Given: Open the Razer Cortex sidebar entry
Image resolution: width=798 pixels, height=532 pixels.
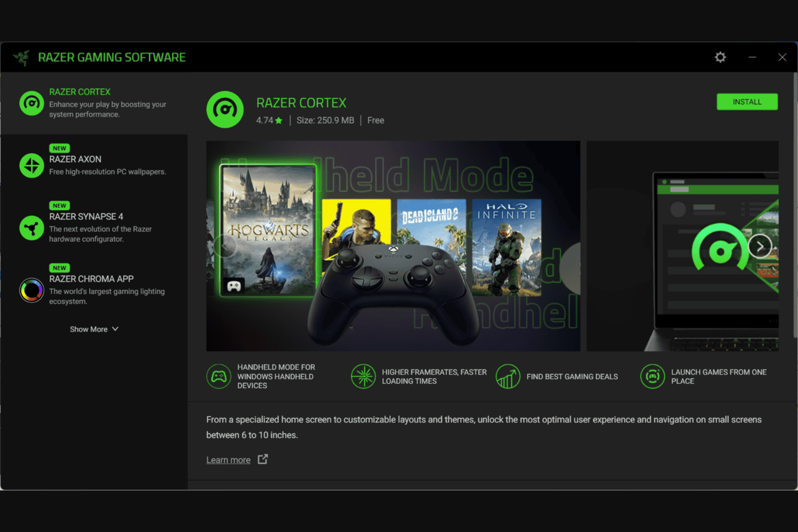Looking at the screenshot, I should [94, 103].
